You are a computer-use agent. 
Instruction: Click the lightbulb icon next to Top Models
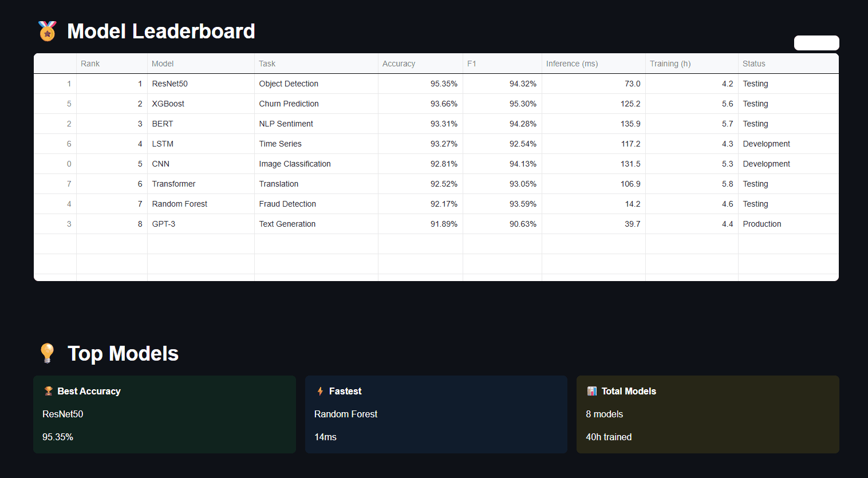(47, 353)
